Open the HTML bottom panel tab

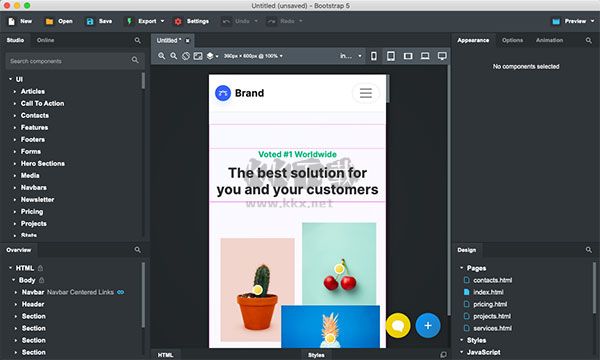coord(165,355)
